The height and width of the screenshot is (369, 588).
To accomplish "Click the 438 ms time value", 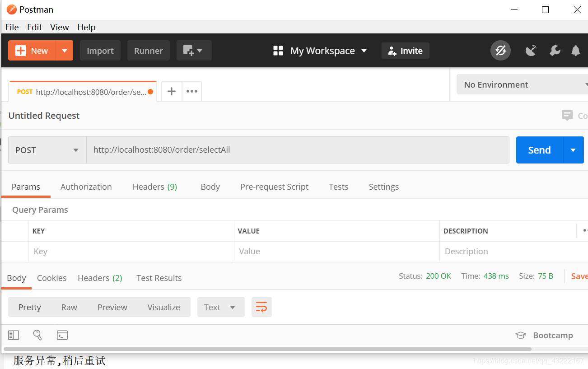I will click(496, 276).
